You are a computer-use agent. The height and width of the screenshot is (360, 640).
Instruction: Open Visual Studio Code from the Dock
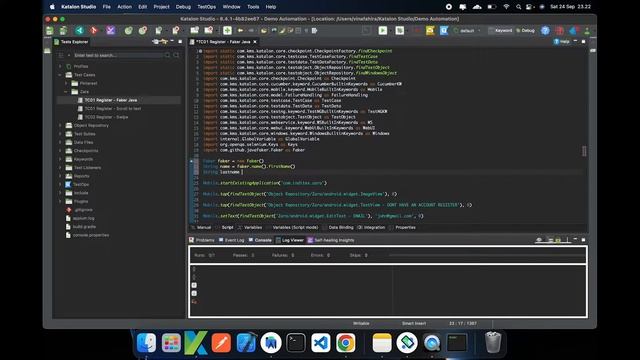click(321, 342)
